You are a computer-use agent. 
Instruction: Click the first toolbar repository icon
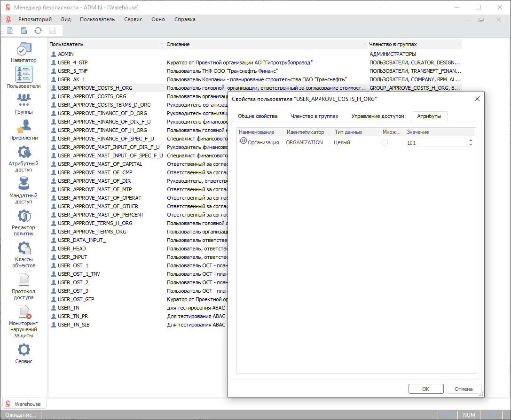click(x=10, y=31)
